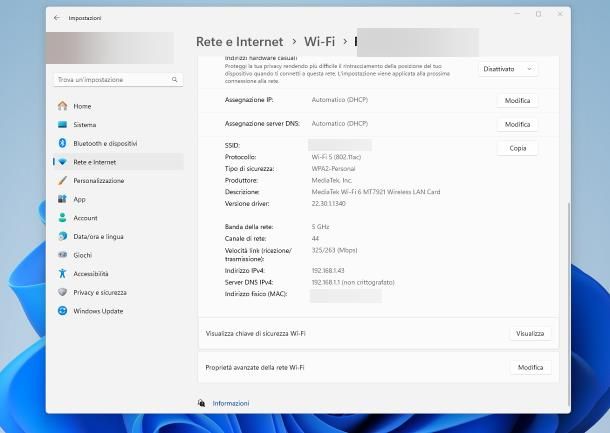Click the Rete e Internet breadcrumb
This screenshot has width=610, height=433.
click(x=239, y=42)
